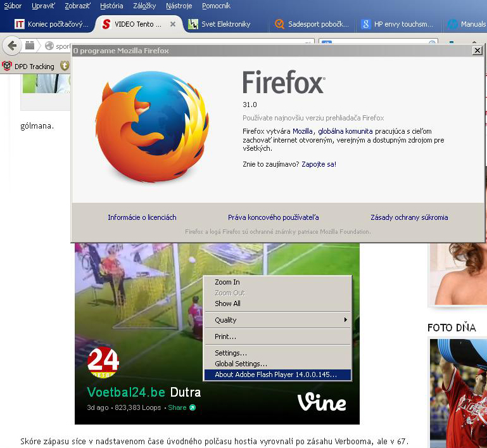
Task: Open Zásady ochrany súkromia link
Action: coord(409,217)
